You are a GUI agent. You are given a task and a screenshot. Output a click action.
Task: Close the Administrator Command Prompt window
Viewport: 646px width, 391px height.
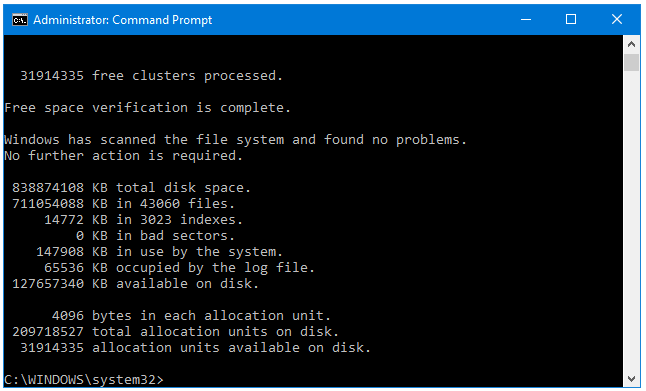coord(617,19)
